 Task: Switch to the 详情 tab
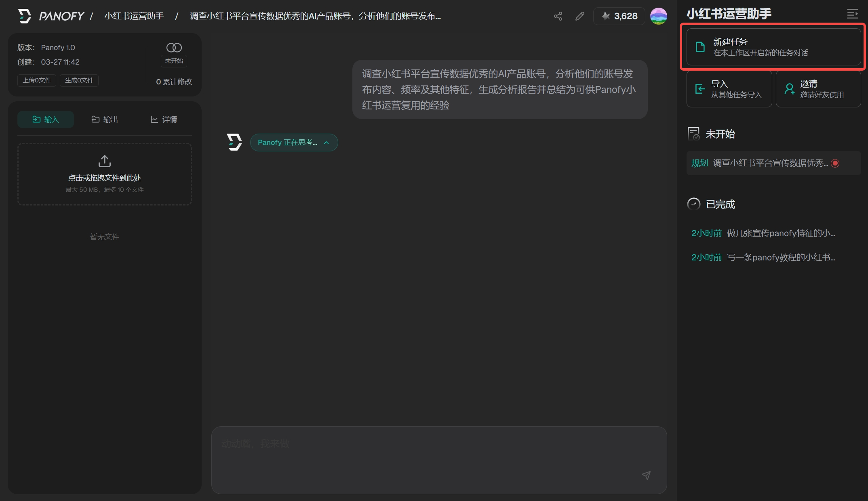click(x=164, y=119)
